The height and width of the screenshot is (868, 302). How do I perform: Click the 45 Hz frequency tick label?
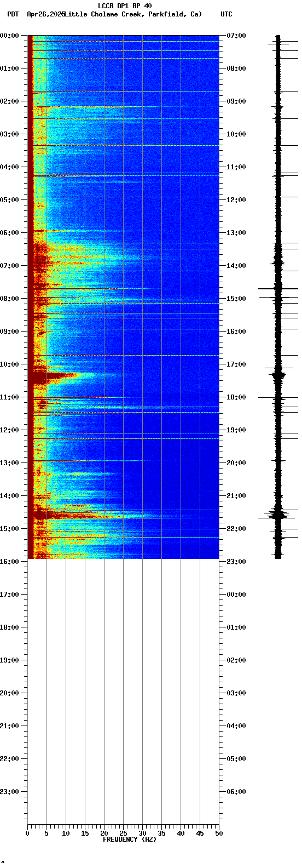[200, 833]
